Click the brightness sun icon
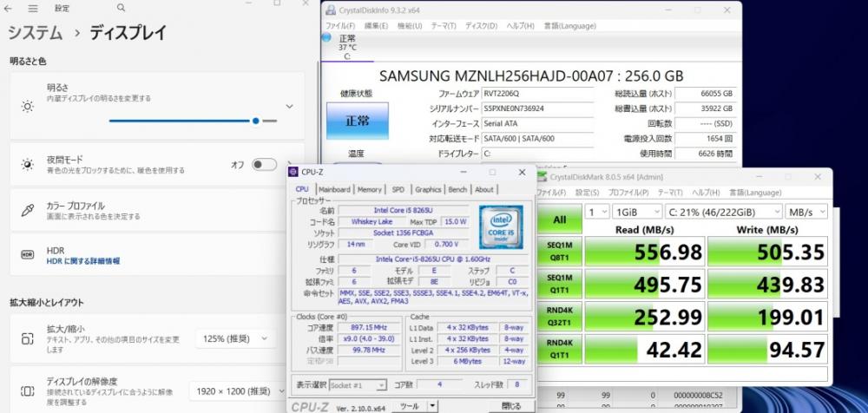Viewport: 868px width, 413px height. pyautogui.click(x=27, y=107)
